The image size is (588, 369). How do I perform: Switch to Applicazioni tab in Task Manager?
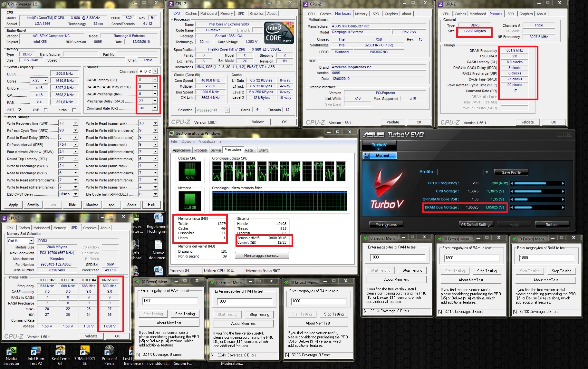pos(182,150)
